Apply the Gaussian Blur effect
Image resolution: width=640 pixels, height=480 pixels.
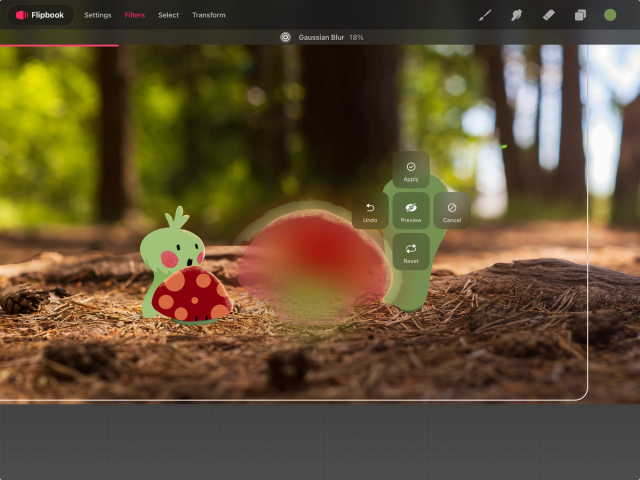(411, 170)
